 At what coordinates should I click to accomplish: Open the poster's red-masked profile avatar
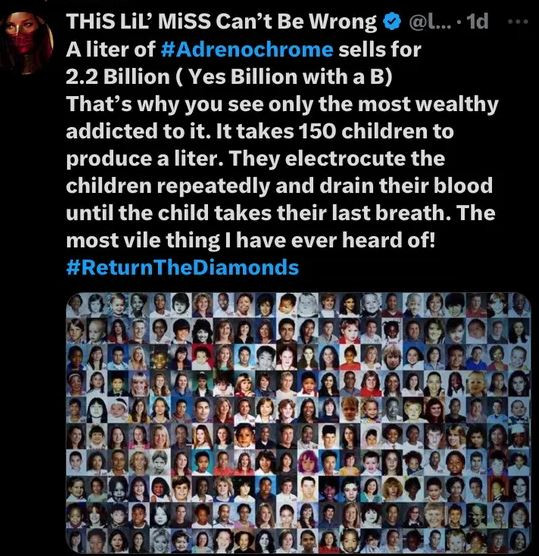28,42
